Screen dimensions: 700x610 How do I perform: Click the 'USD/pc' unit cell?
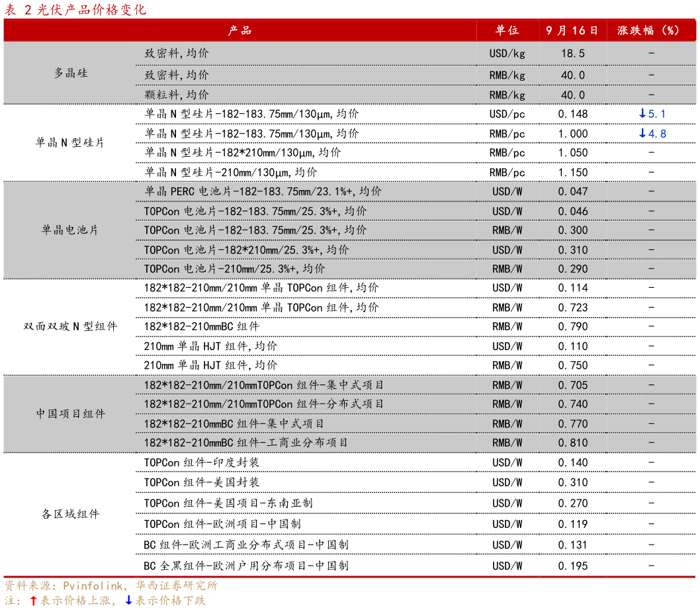pos(507,114)
